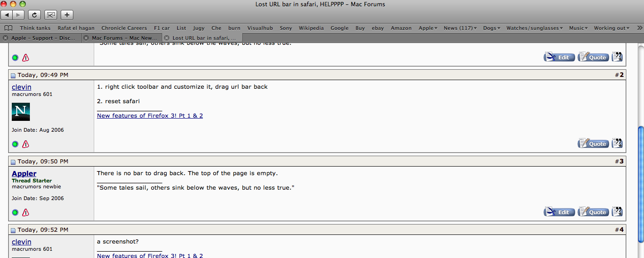
Task: Go forward with the Safari forward arrow
Action: 19,15
